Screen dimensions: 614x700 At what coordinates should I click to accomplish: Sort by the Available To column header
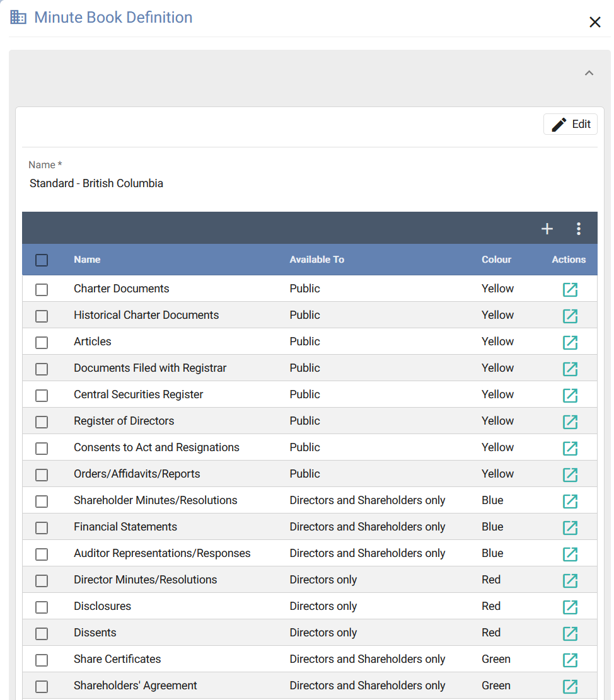click(316, 260)
